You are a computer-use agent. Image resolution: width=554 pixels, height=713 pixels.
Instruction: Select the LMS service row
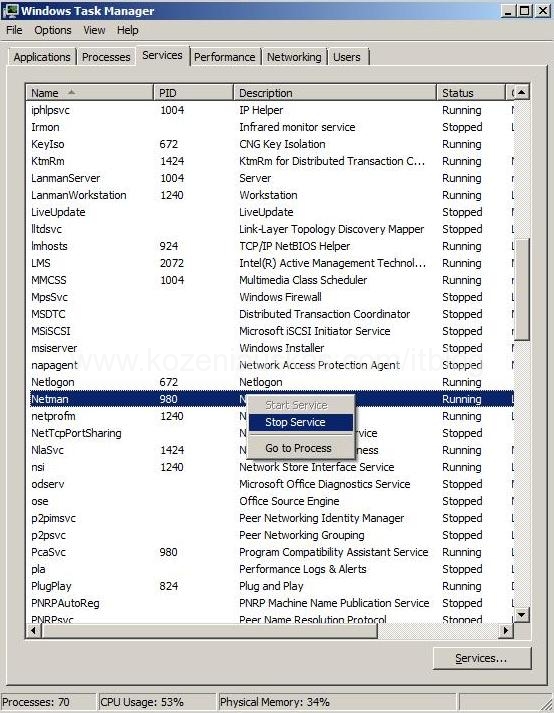pyautogui.click(x=272, y=263)
